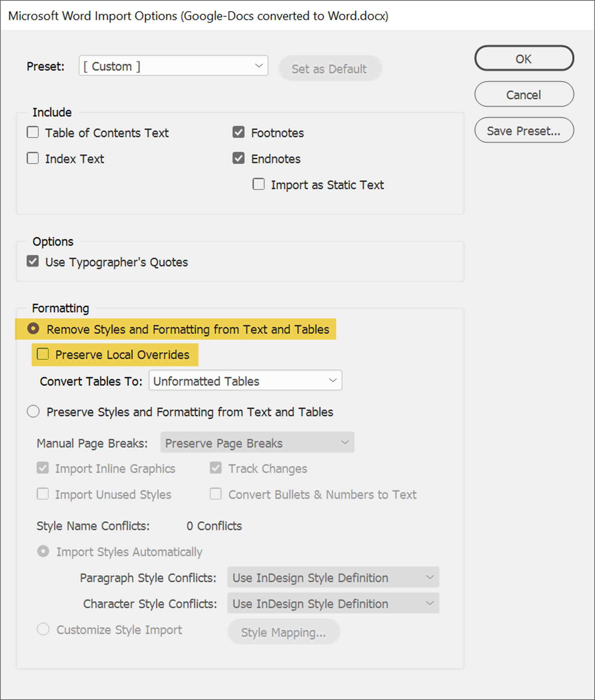
Task: Expand the Convert Tables To dropdown
Action: (245, 381)
